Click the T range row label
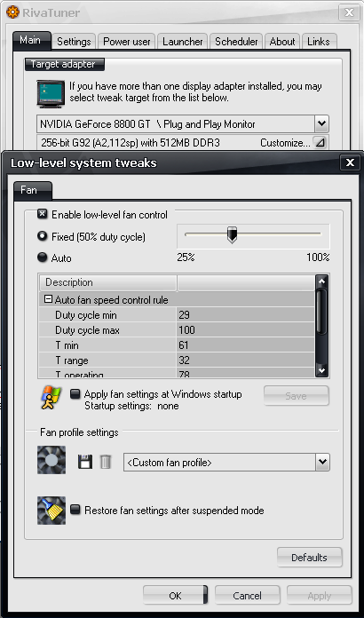 coord(72,360)
